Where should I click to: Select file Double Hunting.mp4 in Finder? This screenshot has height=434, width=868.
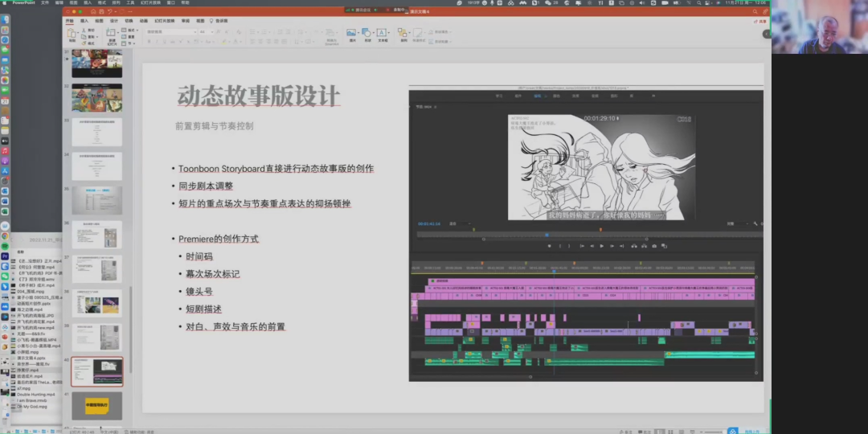tap(35, 395)
